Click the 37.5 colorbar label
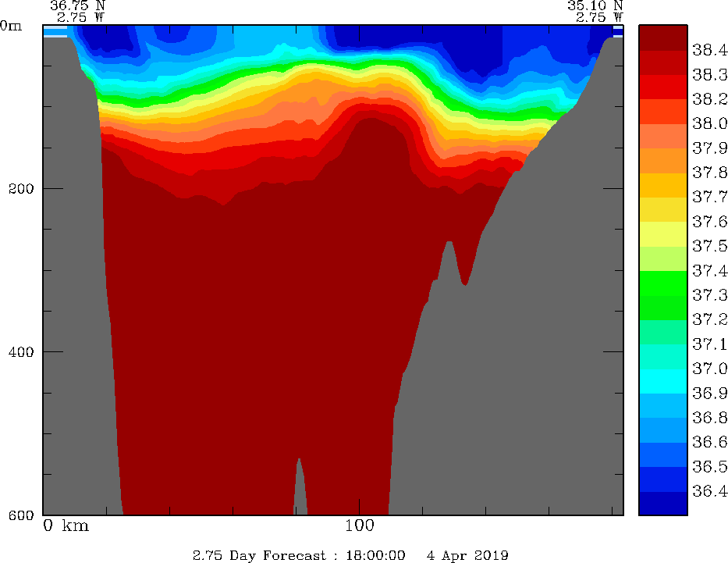Screen dimensions: 728x563 coord(710,246)
